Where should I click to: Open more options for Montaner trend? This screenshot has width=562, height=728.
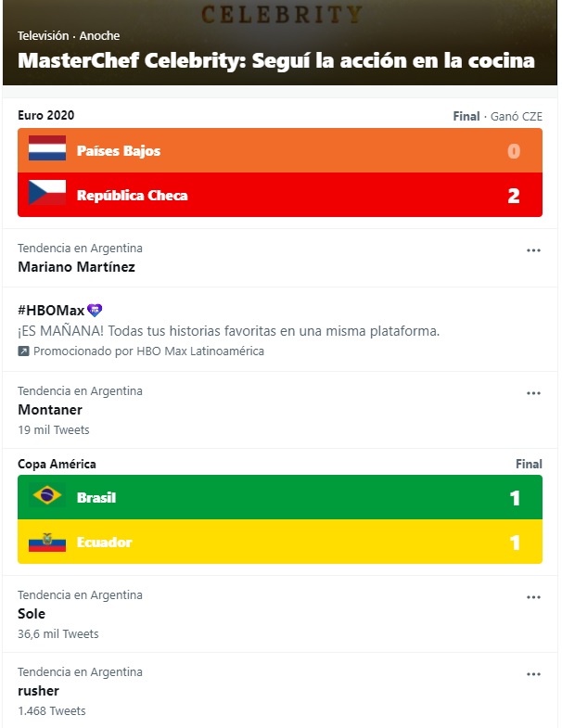(533, 393)
